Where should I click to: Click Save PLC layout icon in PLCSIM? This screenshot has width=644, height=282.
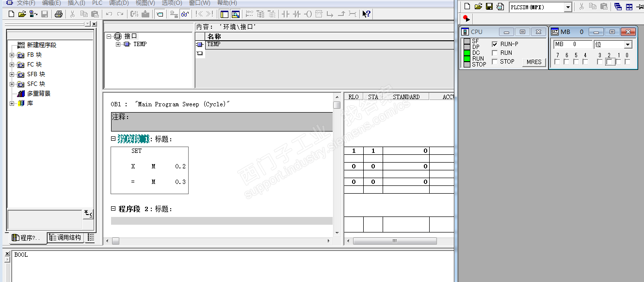(x=500, y=6)
